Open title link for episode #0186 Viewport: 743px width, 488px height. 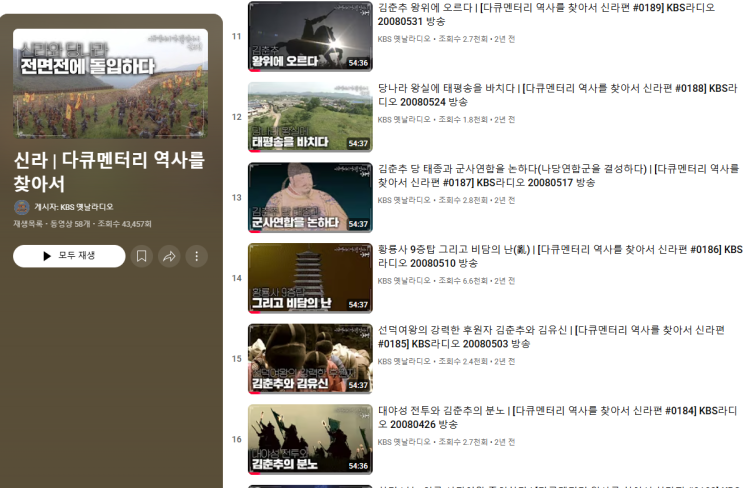pyautogui.click(x=560, y=256)
